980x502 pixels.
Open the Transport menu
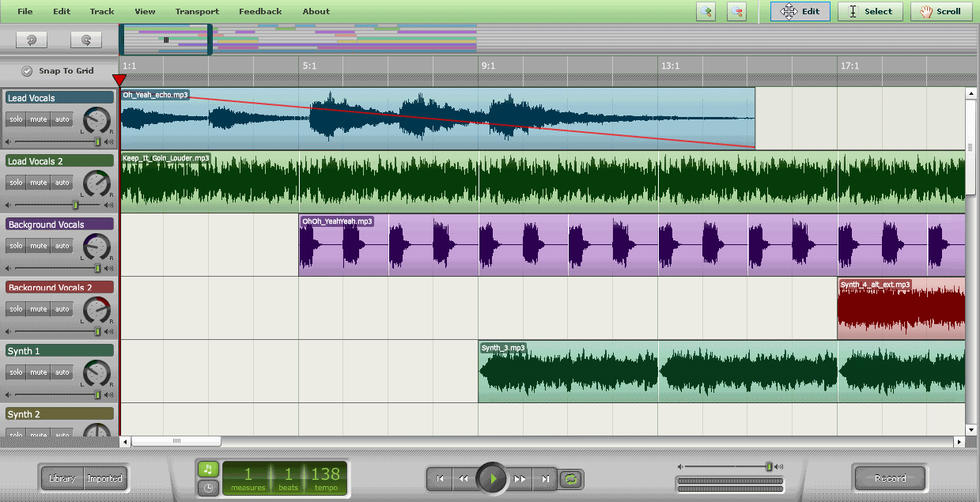coord(197,12)
